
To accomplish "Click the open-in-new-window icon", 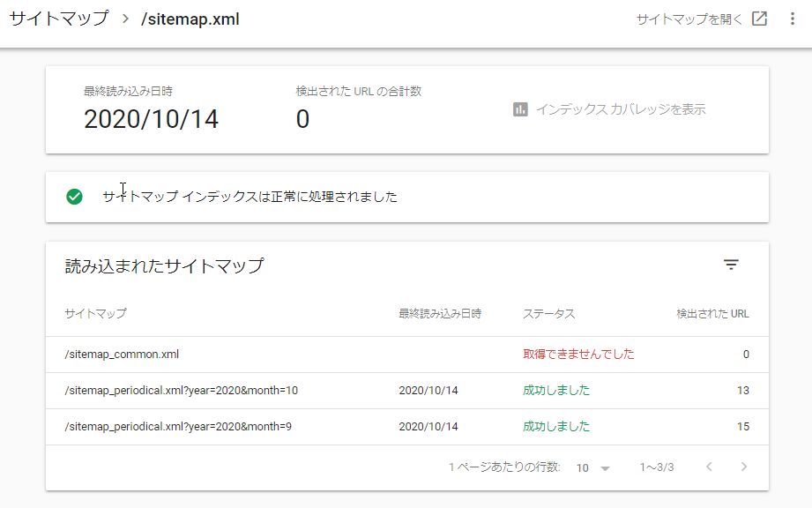I will pos(759,19).
